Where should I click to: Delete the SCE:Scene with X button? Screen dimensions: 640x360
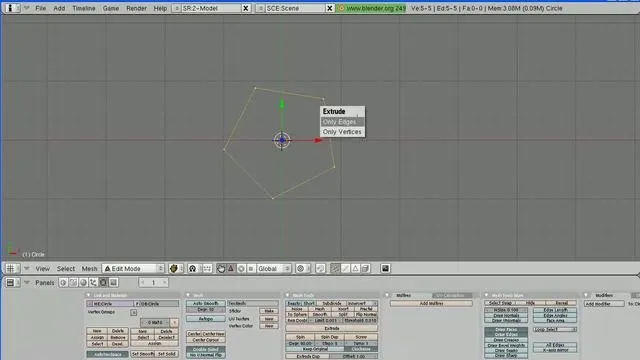[330, 8]
